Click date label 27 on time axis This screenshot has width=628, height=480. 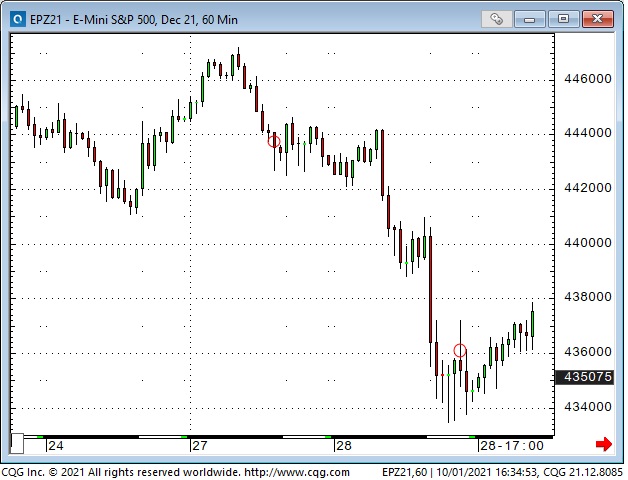pyautogui.click(x=200, y=446)
